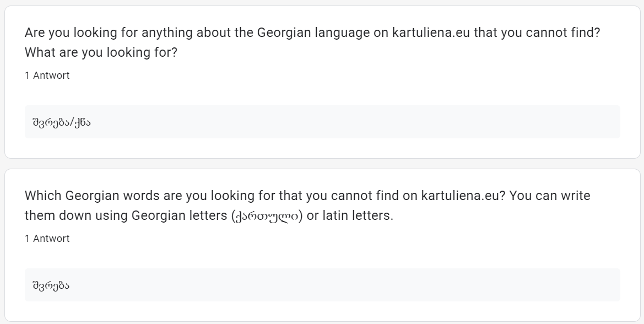Click the Georgian word ქართული in parentheses

tap(267, 216)
